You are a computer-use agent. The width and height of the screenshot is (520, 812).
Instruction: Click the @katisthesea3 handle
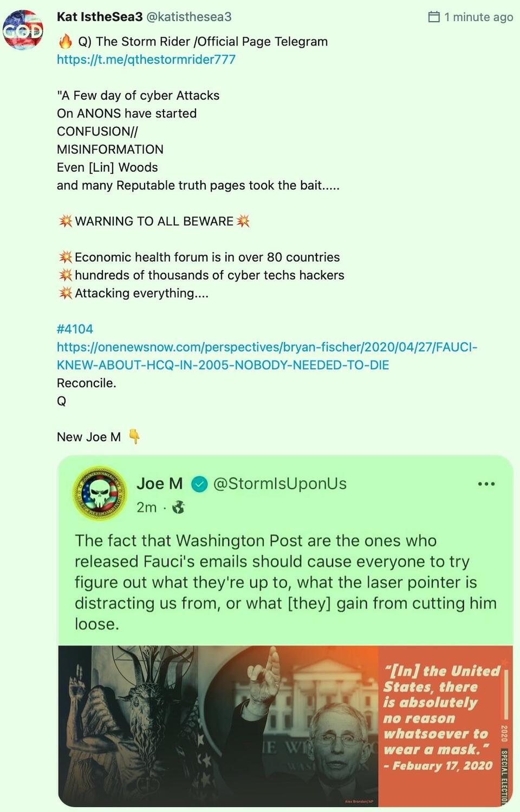189,17
